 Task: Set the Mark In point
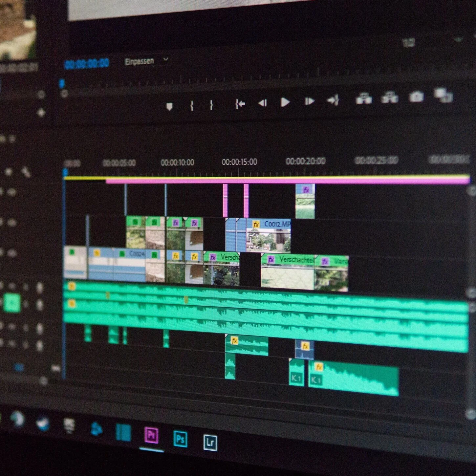click(x=192, y=105)
